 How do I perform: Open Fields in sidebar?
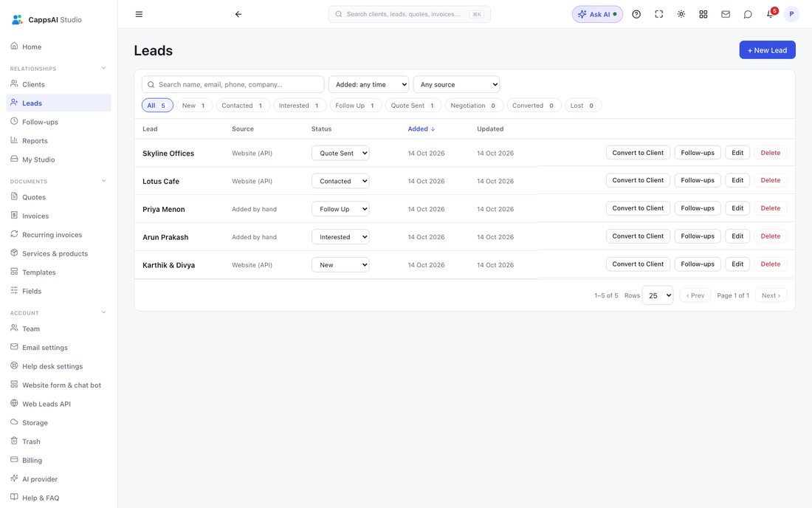coord(58,291)
